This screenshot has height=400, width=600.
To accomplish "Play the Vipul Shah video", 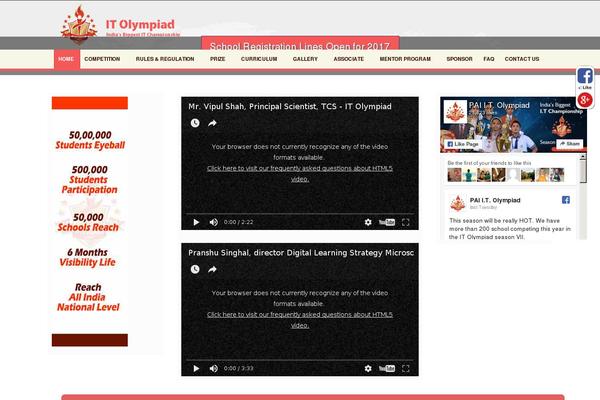I will click(196, 222).
